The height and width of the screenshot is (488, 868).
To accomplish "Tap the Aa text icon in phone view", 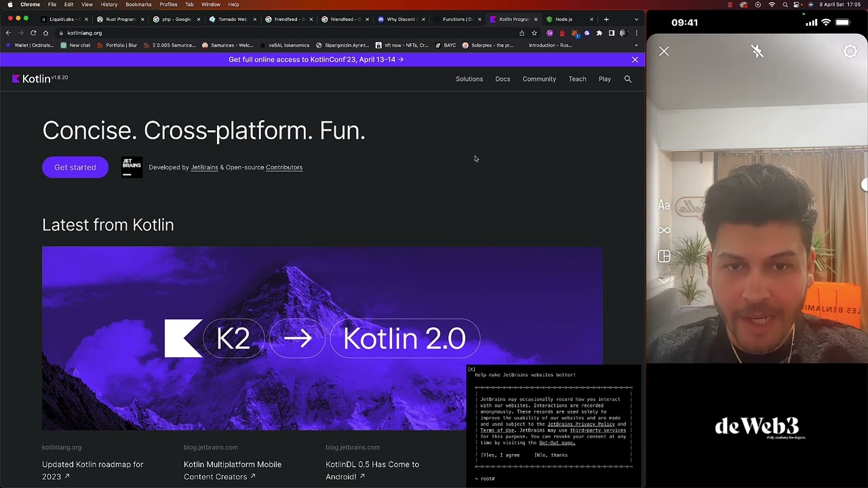I will [x=664, y=205].
